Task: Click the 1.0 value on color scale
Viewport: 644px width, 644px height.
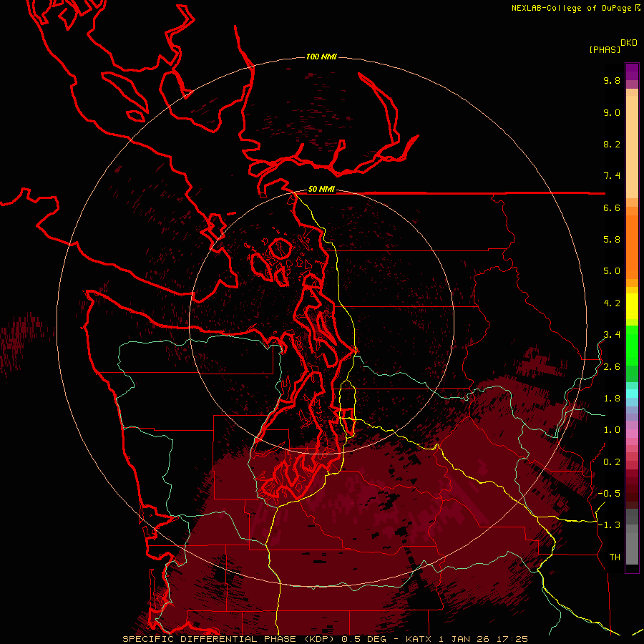Action: (612, 430)
